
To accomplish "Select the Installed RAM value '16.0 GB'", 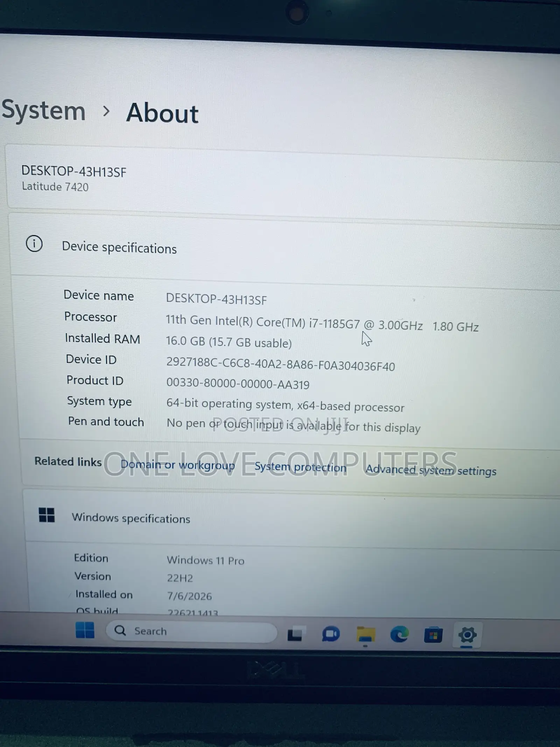I will (x=185, y=341).
